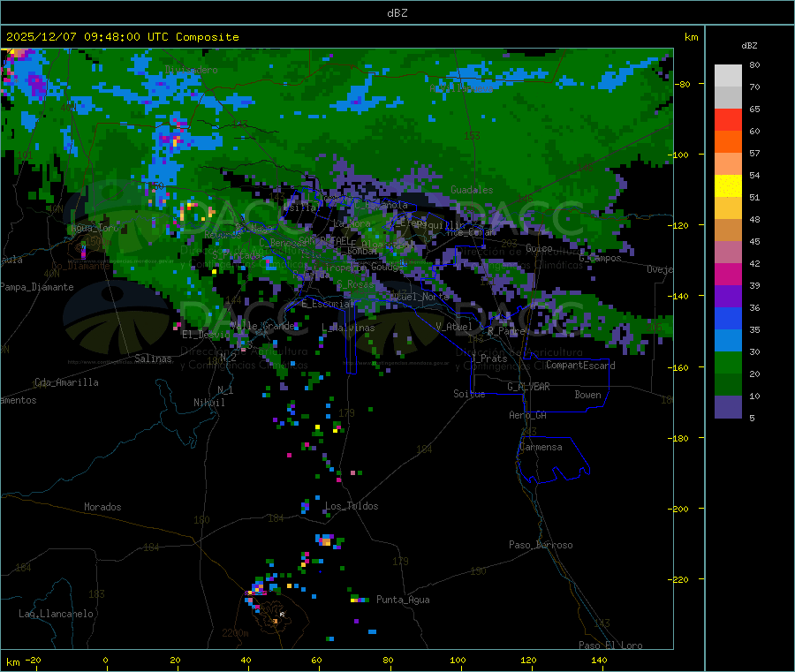Select the 'L_Malvinas' map label
Viewport: 795px width, 672px height.
(348, 328)
